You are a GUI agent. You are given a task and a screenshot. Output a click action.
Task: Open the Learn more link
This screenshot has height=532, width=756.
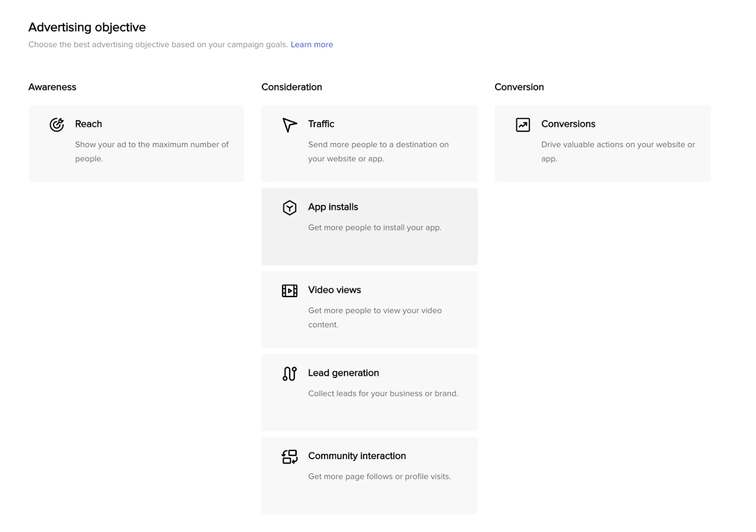click(x=311, y=44)
